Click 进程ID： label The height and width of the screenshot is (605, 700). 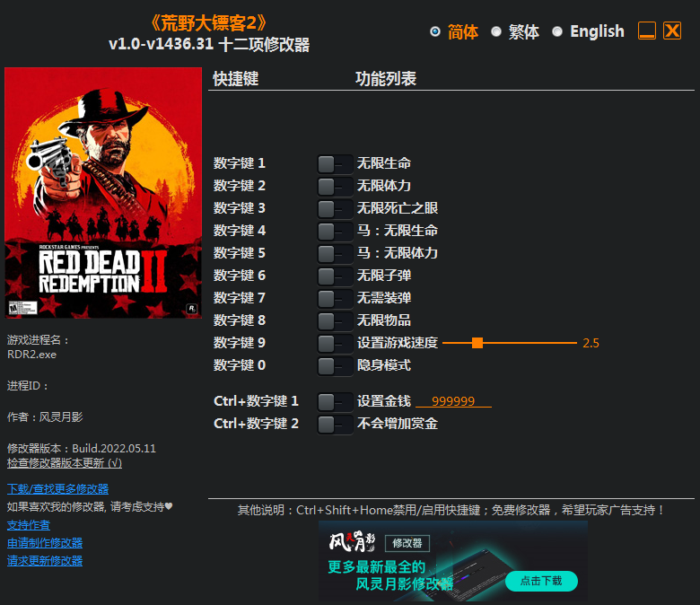pyautogui.click(x=28, y=386)
